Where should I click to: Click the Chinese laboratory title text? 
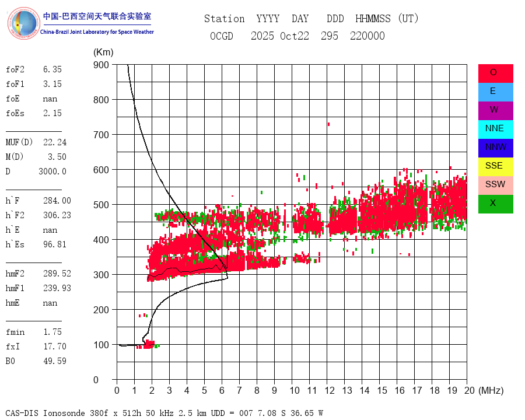coord(97,16)
